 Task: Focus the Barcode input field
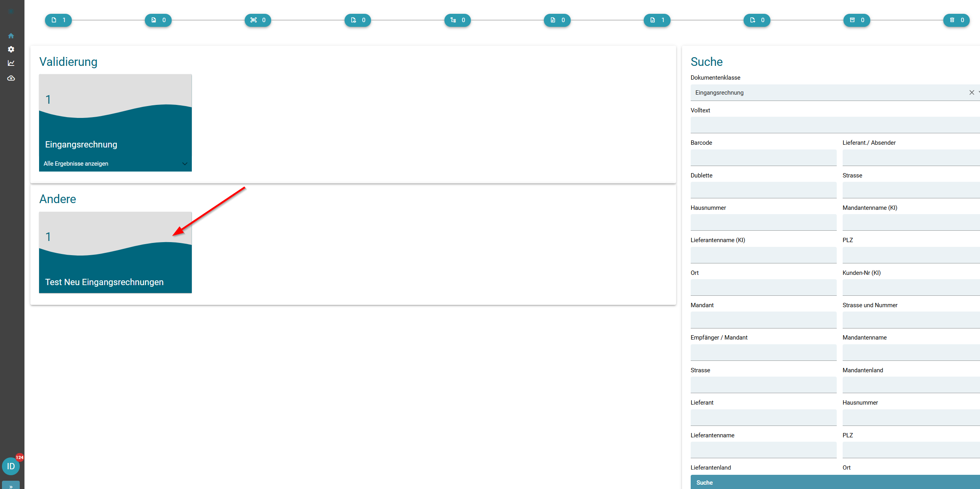pyautogui.click(x=763, y=158)
